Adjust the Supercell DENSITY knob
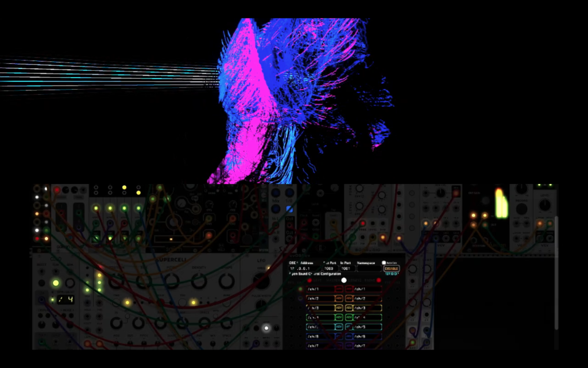Image resolution: width=588 pixels, height=368 pixels. click(199, 281)
